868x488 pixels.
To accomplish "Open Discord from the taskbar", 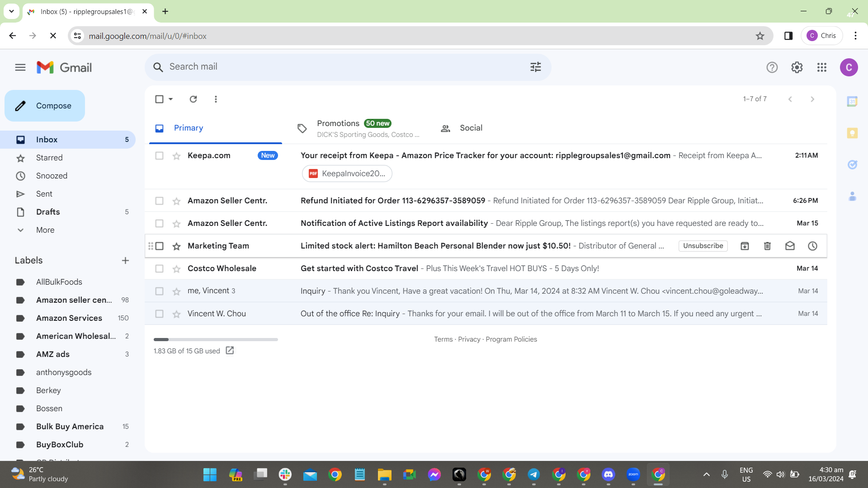I will pos(609,474).
